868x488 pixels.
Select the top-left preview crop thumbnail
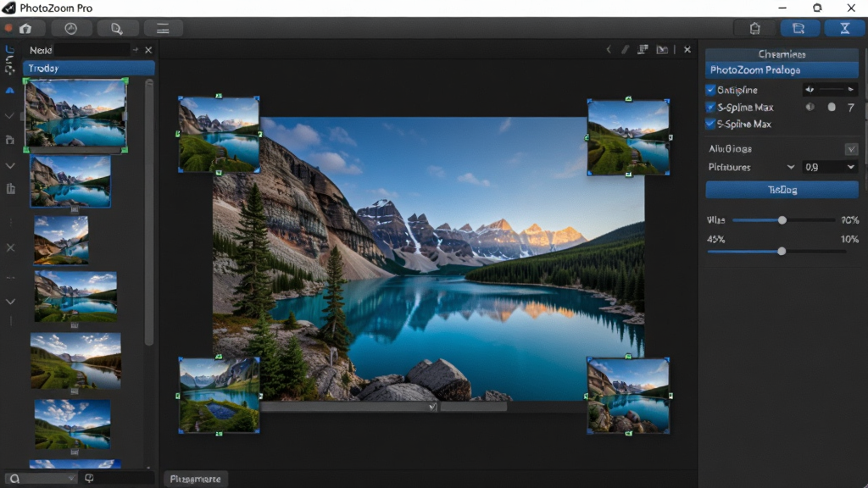[x=220, y=134]
